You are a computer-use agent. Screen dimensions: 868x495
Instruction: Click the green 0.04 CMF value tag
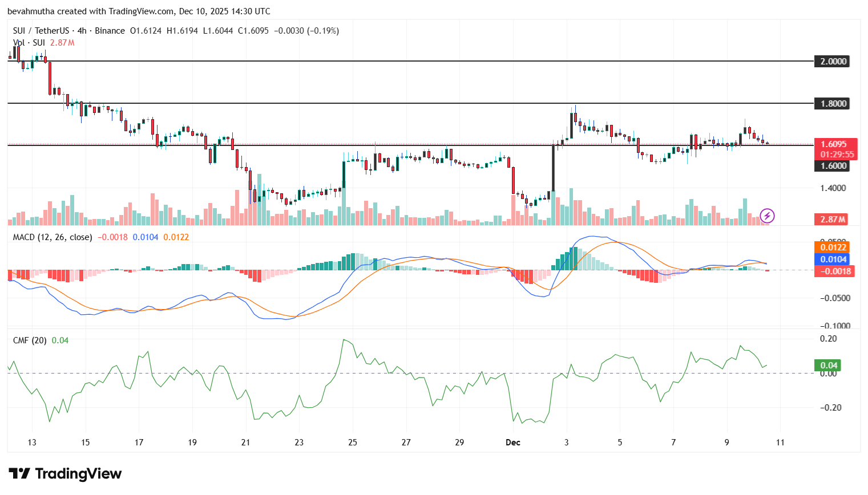pyautogui.click(x=826, y=364)
